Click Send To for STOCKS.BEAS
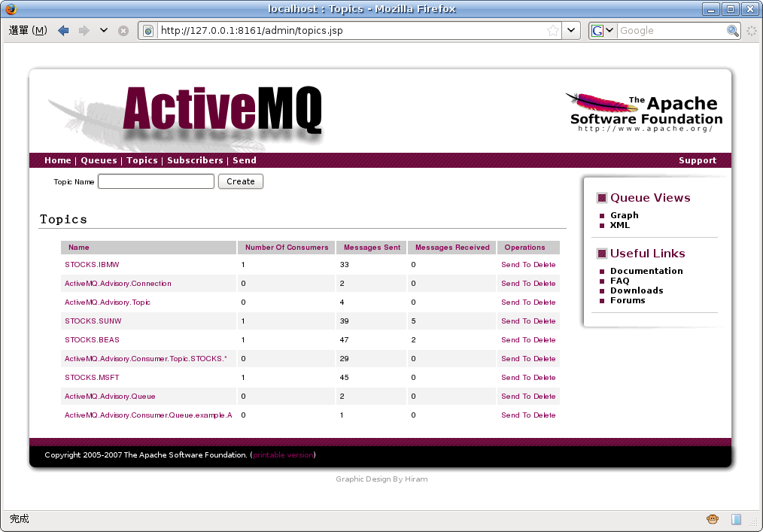 pyautogui.click(x=515, y=339)
